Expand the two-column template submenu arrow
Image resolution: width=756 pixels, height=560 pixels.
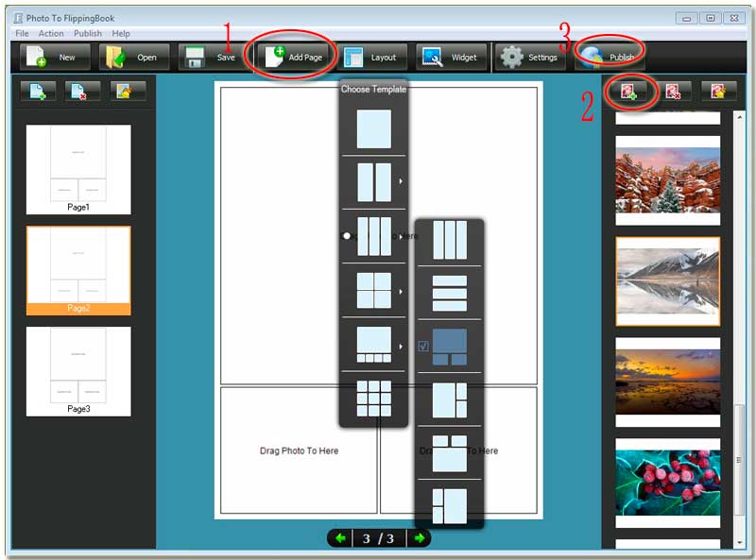[x=401, y=181]
